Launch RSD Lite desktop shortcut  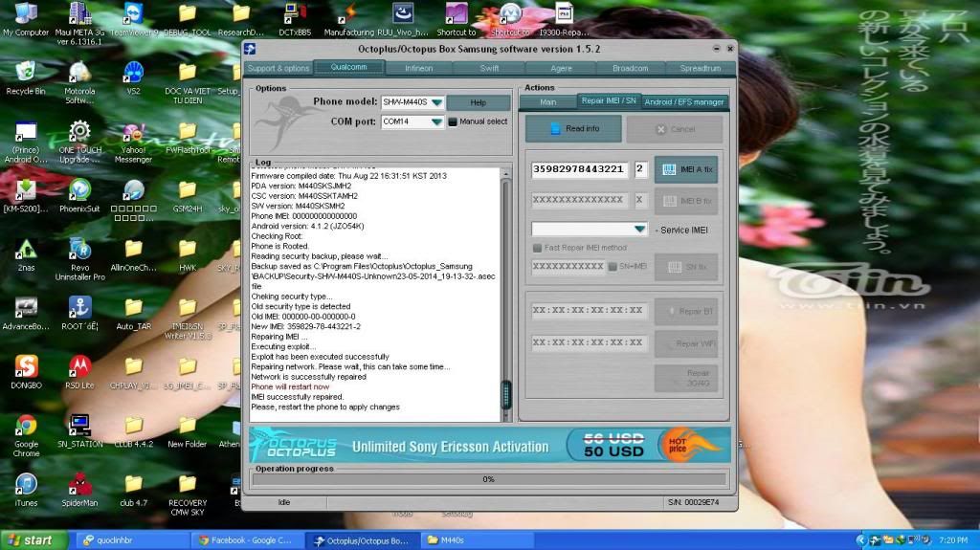(x=79, y=372)
